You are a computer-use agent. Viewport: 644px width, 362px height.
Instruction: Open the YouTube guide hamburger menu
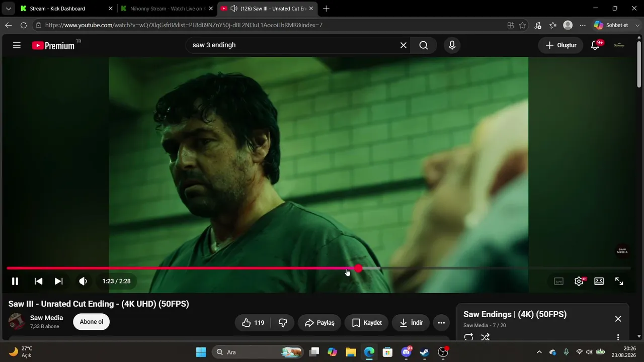[17, 45]
